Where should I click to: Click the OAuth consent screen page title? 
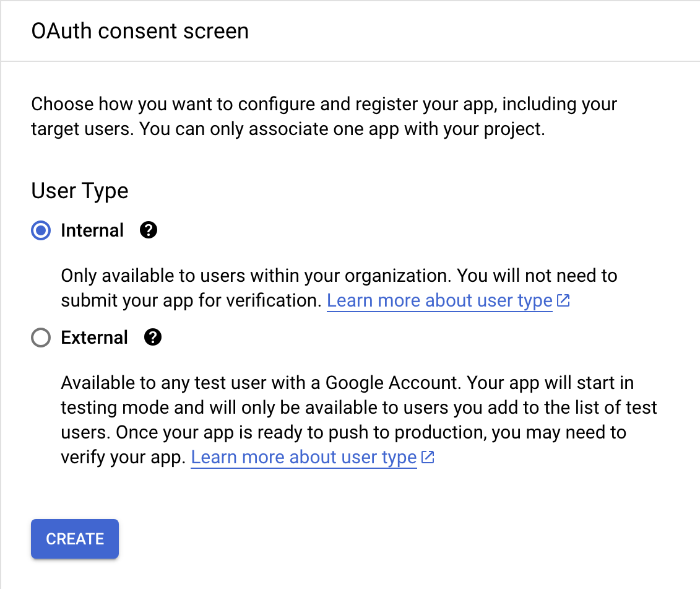[140, 31]
